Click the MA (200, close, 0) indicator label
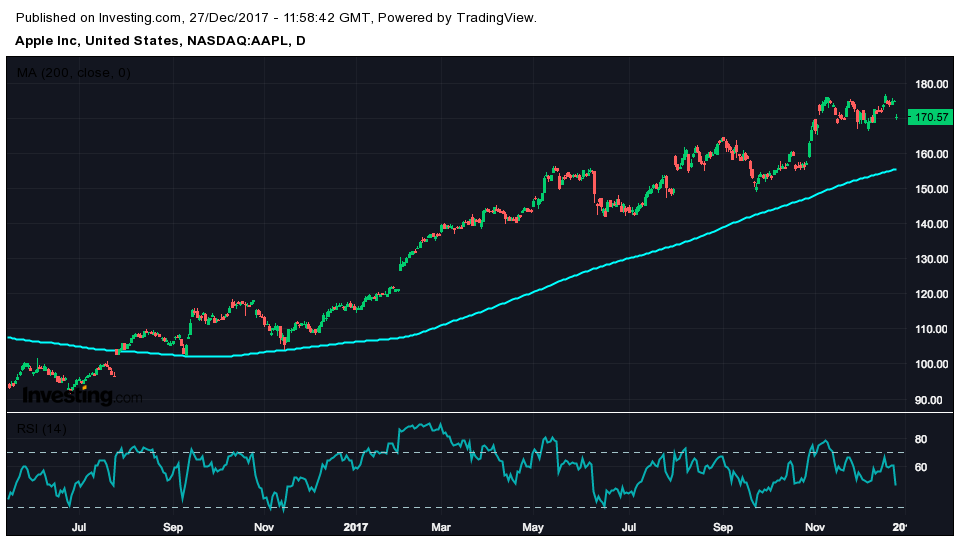The width and height of the screenshot is (960, 540). (73, 73)
